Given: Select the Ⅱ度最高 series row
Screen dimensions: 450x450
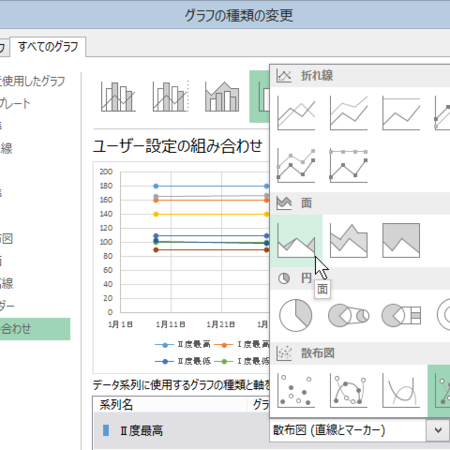Looking at the screenshot, I should [182, 431].
